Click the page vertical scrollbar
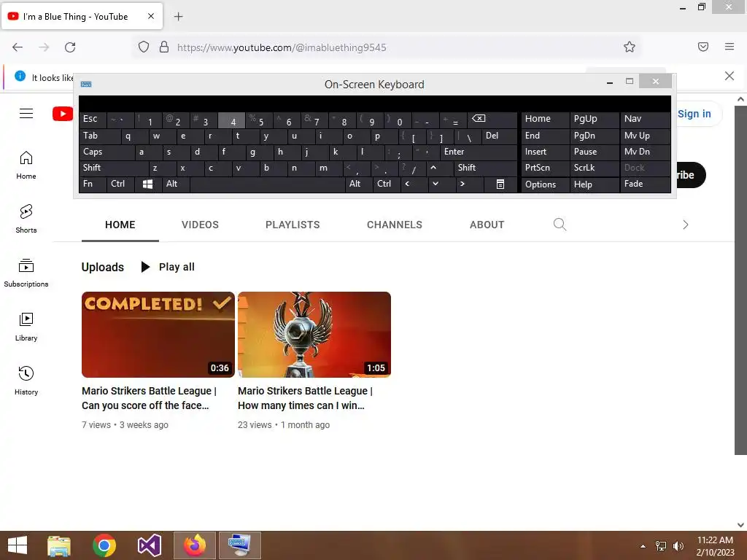This screenshot has width=747, height=560. coord(740,280)
